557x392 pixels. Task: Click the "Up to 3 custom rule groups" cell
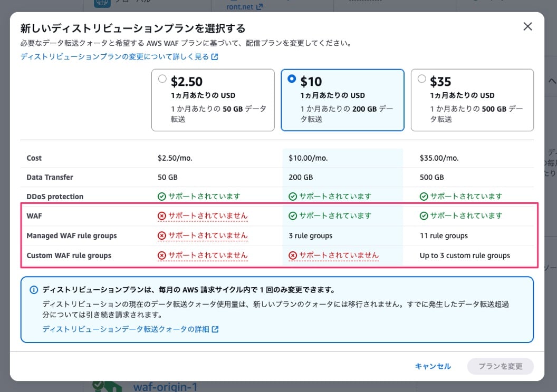coord(465,256)
